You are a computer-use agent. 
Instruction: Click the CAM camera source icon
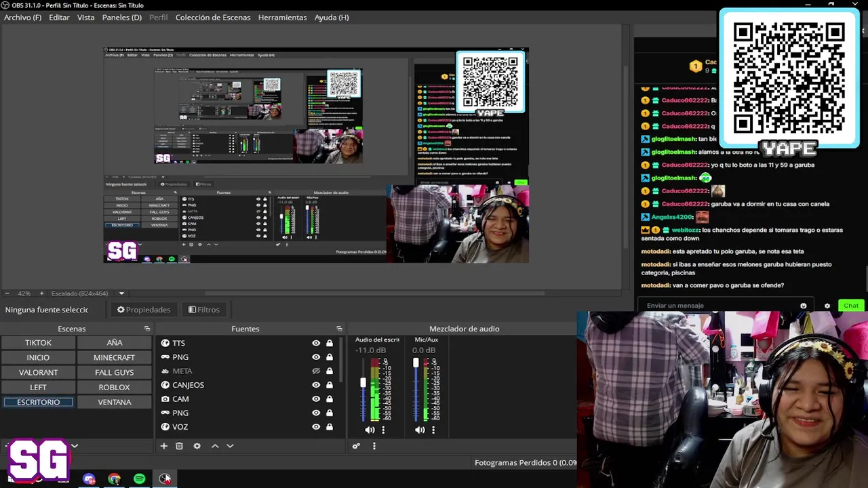click(x=165, y=399)
